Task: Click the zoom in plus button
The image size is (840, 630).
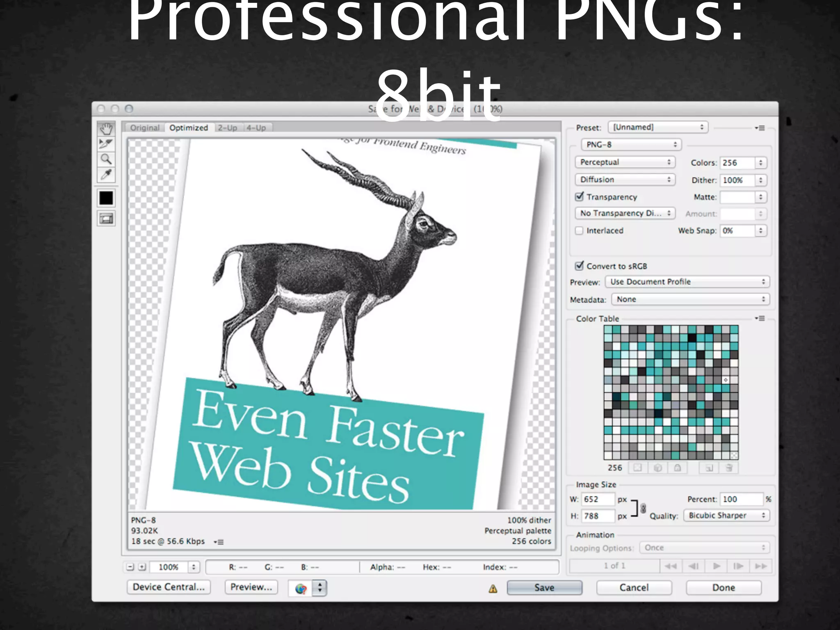Action: coord(142,567)
